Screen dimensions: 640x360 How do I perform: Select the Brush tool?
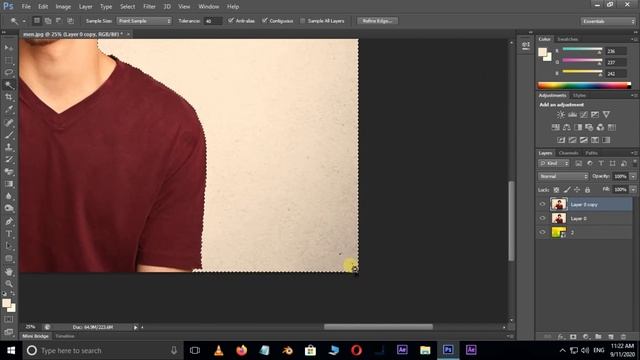point(9,135)
